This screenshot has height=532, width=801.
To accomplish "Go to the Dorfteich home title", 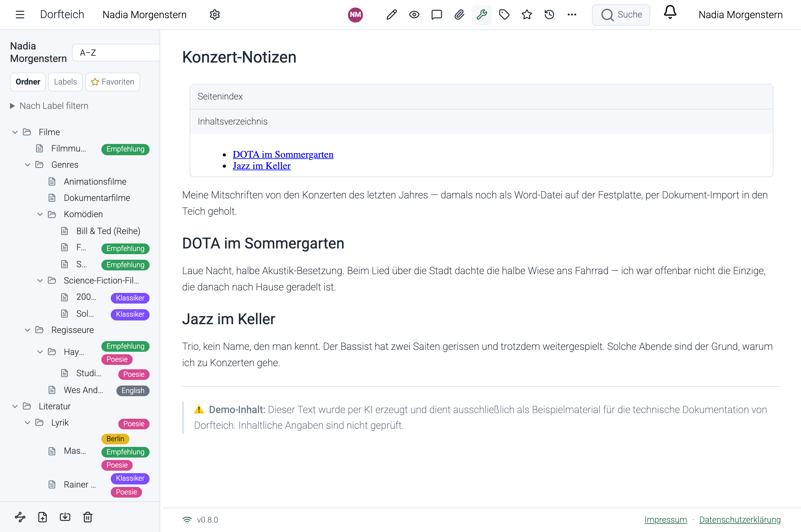I will (x=62, y=15).
